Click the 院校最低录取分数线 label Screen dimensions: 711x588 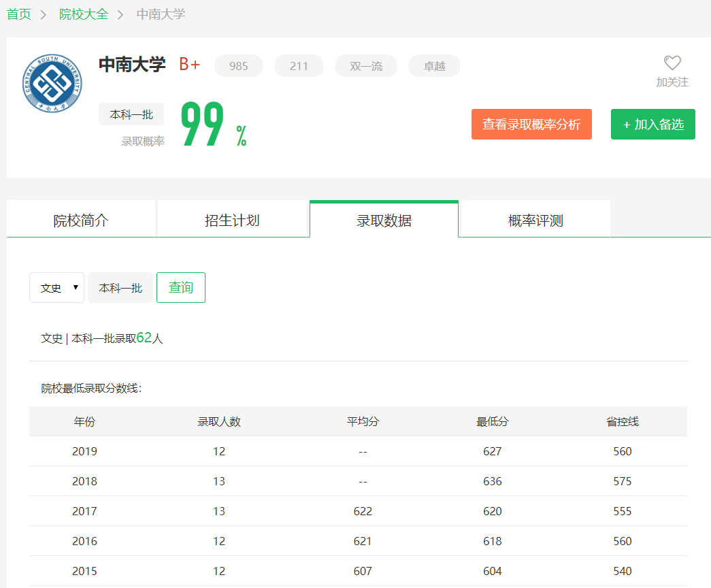point(91,389)
